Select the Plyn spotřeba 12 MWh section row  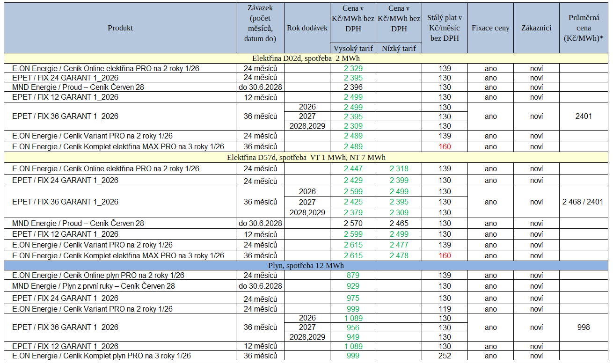306,266
